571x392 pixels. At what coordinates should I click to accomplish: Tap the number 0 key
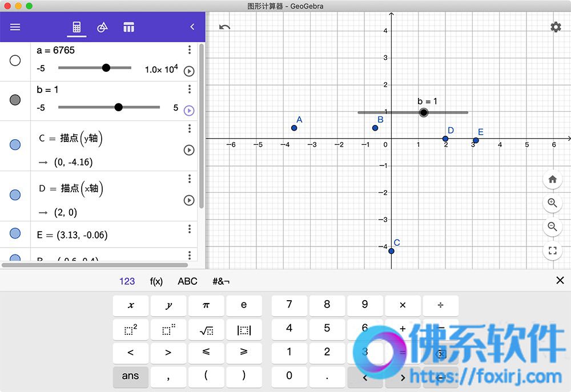coord(289,377)
